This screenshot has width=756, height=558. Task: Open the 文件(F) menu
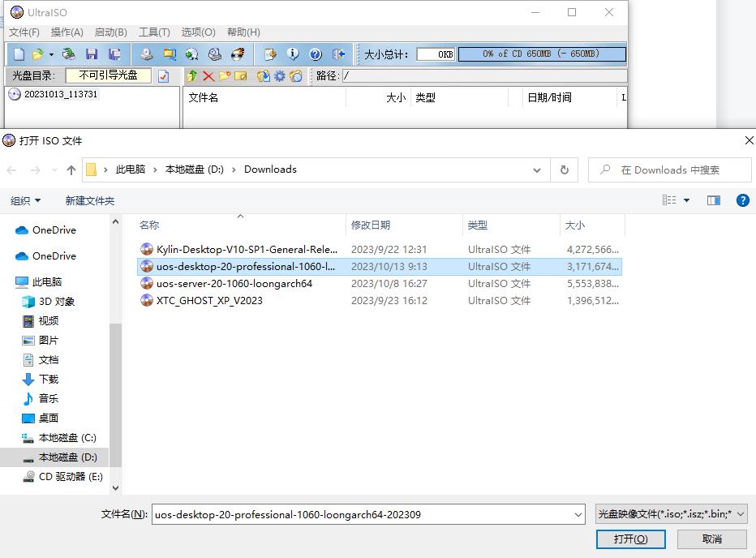tap(24, 32)
